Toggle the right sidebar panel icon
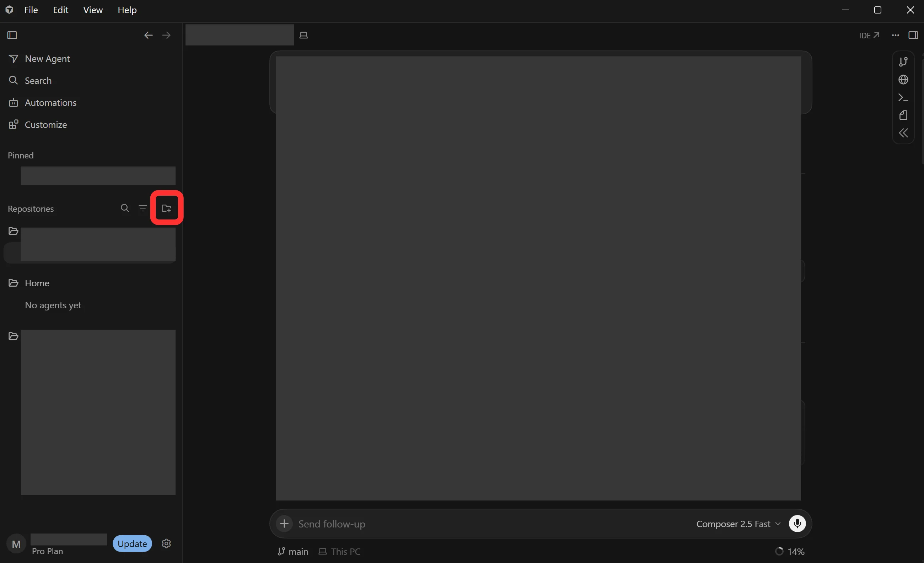This screenshot has width=924, height=563. click(x=913, y=35)
